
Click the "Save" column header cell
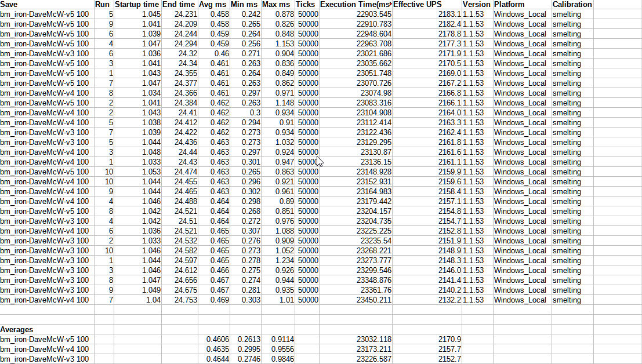46,4
